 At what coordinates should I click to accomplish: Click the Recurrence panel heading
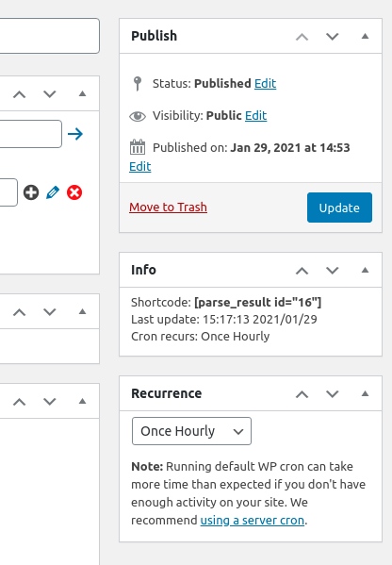166,393
